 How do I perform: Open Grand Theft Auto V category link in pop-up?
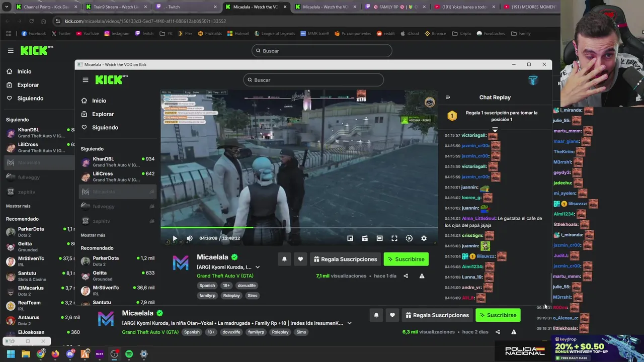click(x=225, y=276)
